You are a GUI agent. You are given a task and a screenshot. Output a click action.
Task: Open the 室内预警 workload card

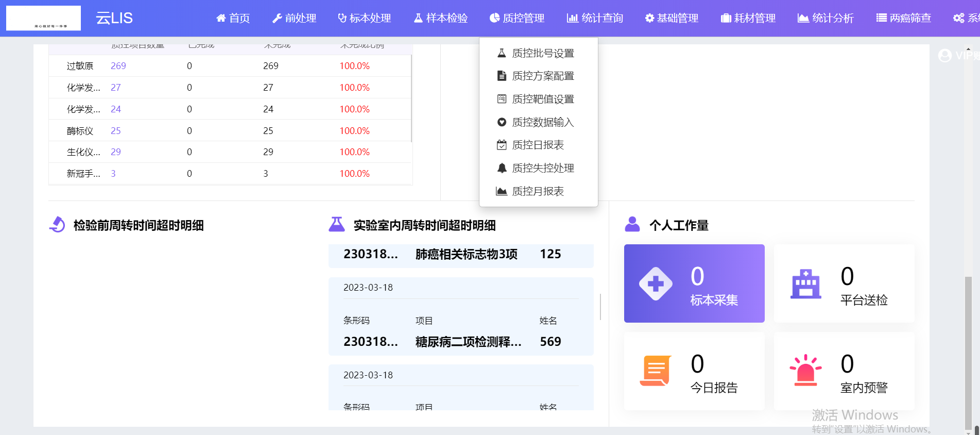click(x=844, y=371)
